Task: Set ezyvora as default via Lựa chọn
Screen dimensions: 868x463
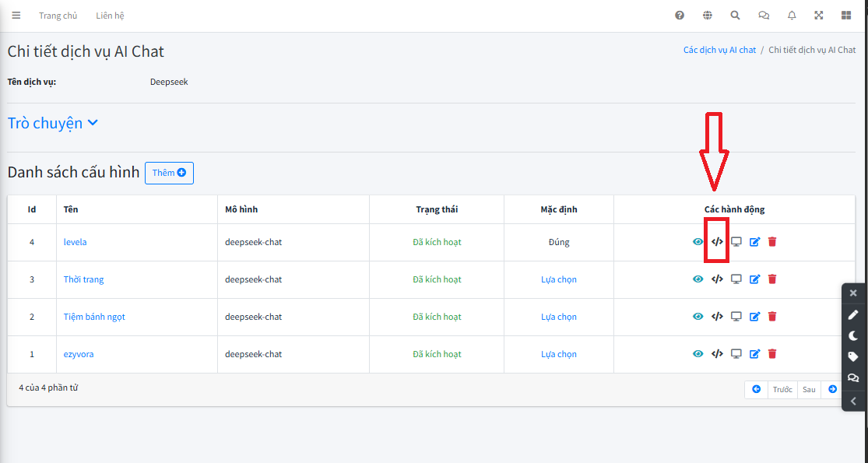Action: coord(558,354)
